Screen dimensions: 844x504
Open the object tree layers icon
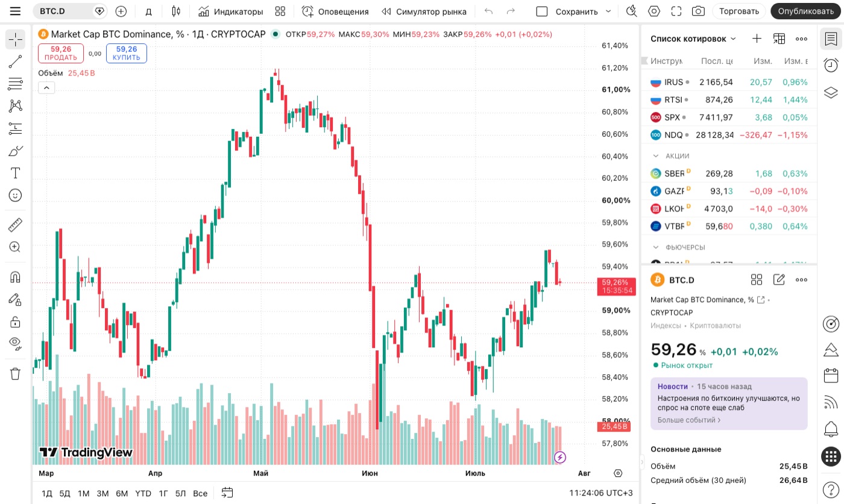[831, 93]
